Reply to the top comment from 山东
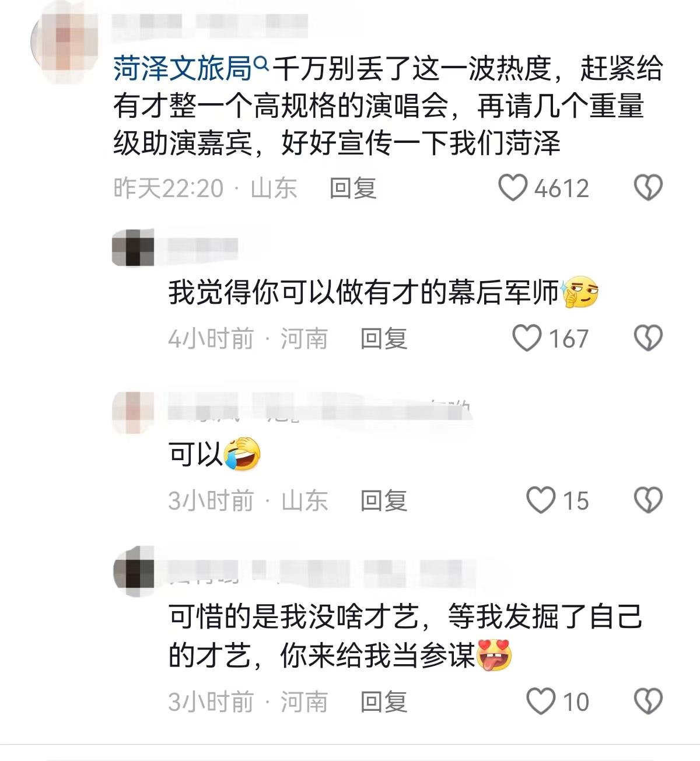Screen dimensions: 700x761 (353, 188)
